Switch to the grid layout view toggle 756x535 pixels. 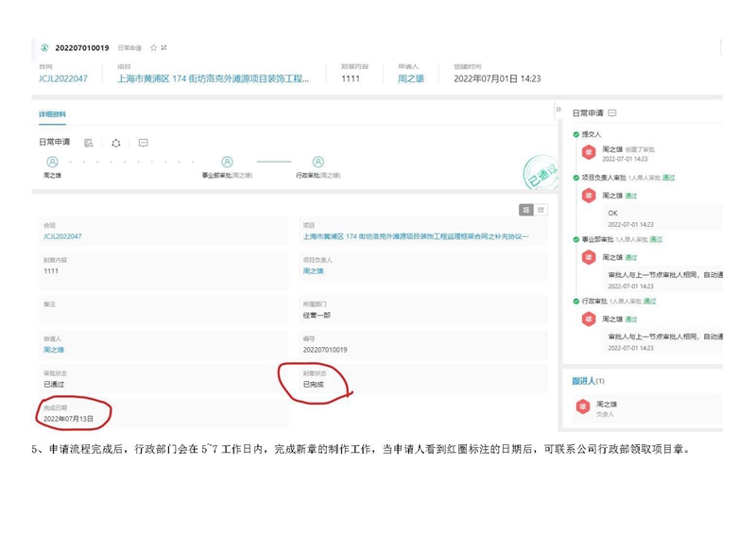point(541,210)
